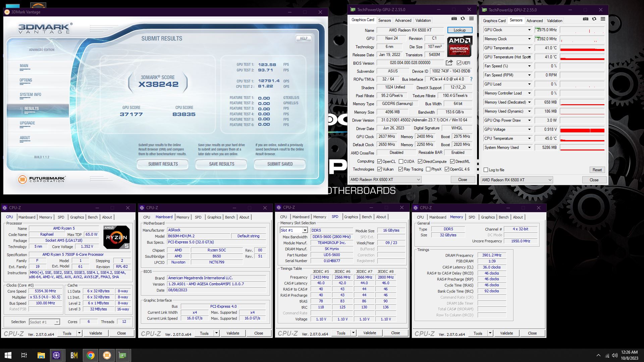This screenshot has width=644, height=362.
Task: Open the Validation tab in GPU-Z Sensors window
Action: click(x=554, y=21)
